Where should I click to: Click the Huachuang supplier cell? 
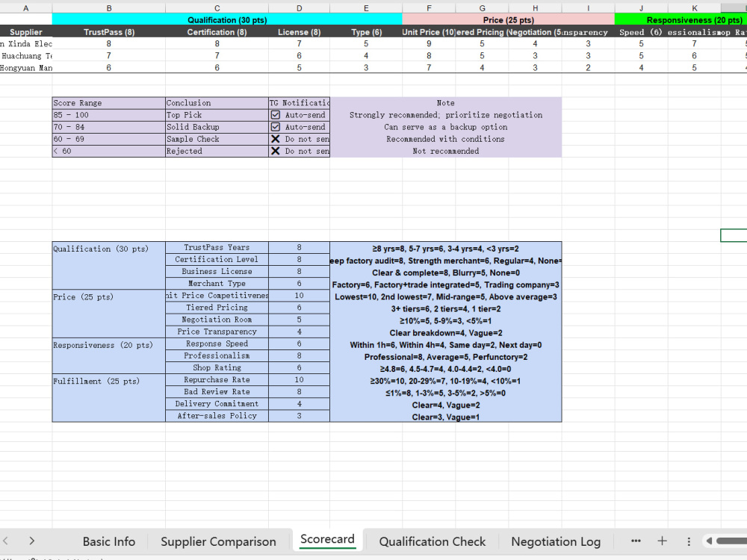coord(26,56)
